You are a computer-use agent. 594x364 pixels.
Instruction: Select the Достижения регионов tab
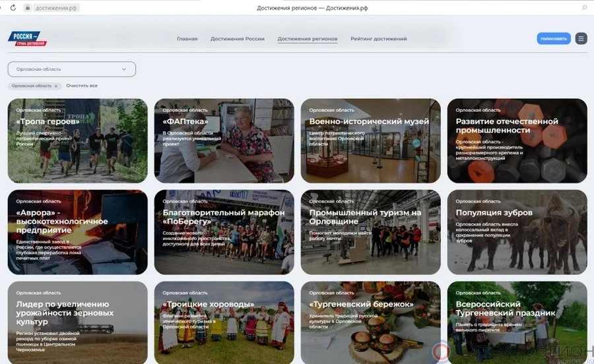coord(308,39)
